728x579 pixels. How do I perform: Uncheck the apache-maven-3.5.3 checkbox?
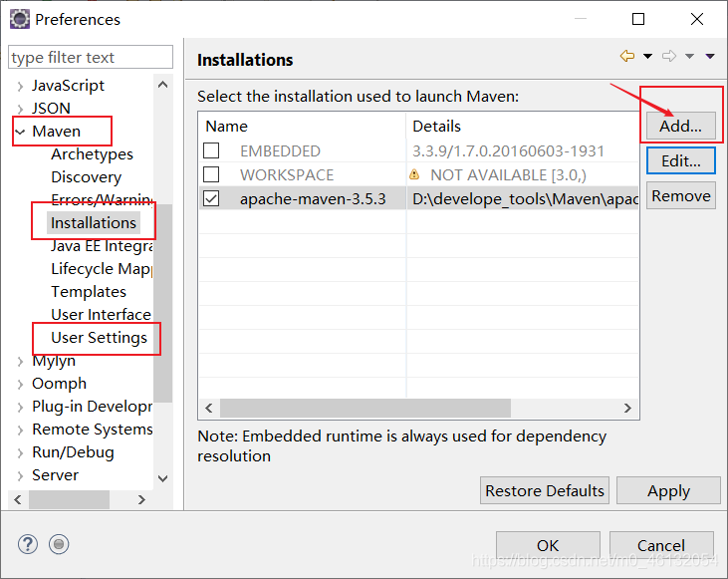(x=211, y=198)
